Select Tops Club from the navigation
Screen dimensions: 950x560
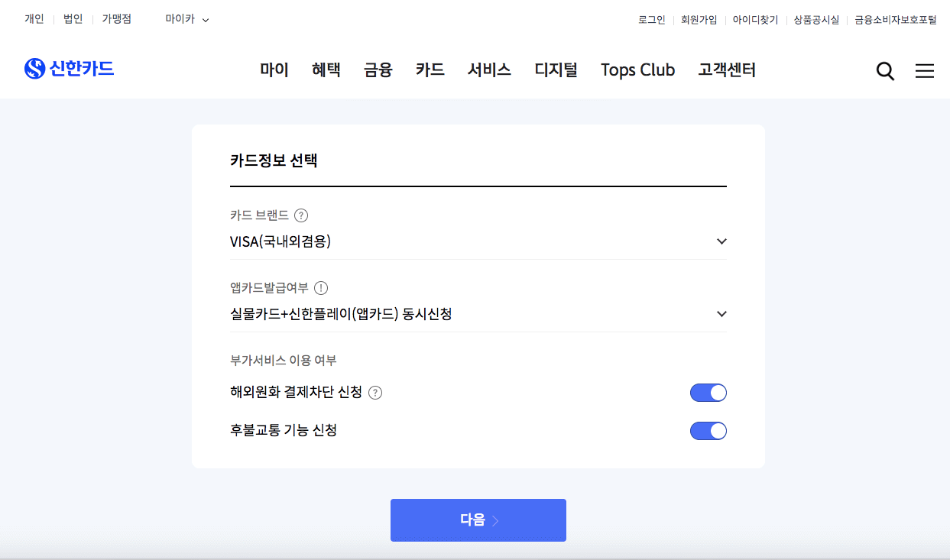coord(637,70)
